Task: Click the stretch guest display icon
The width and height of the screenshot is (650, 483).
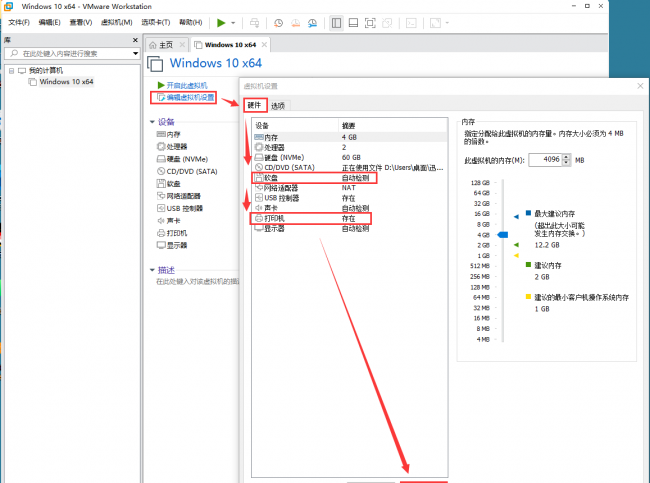Action: [435, 23]
